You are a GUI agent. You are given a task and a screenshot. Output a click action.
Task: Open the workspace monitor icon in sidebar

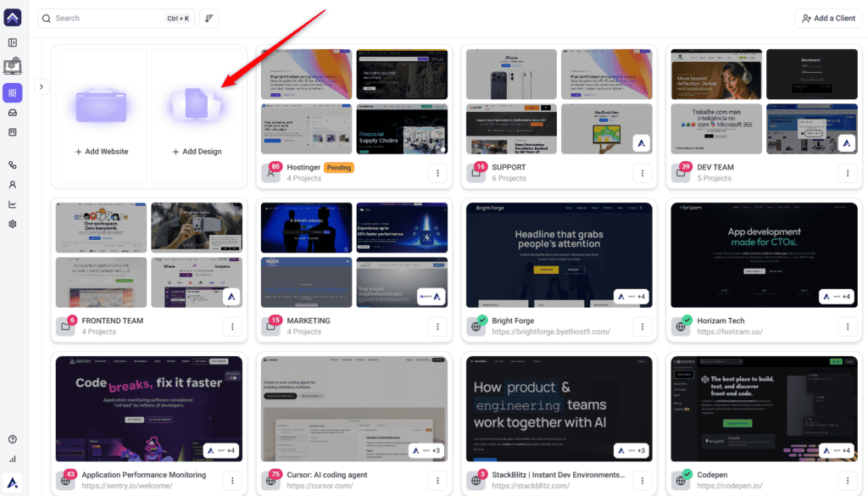tap(12, 66)
